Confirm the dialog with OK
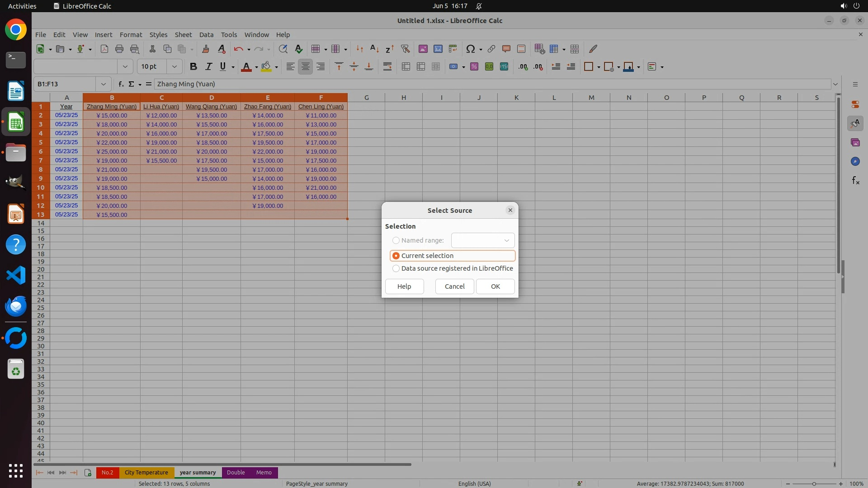 tap(495, 286)
